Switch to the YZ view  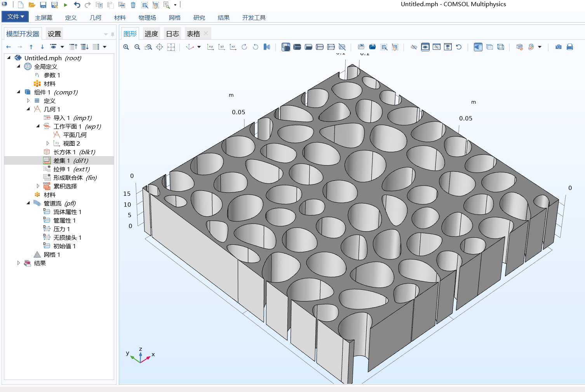click(x=221, y=47)
